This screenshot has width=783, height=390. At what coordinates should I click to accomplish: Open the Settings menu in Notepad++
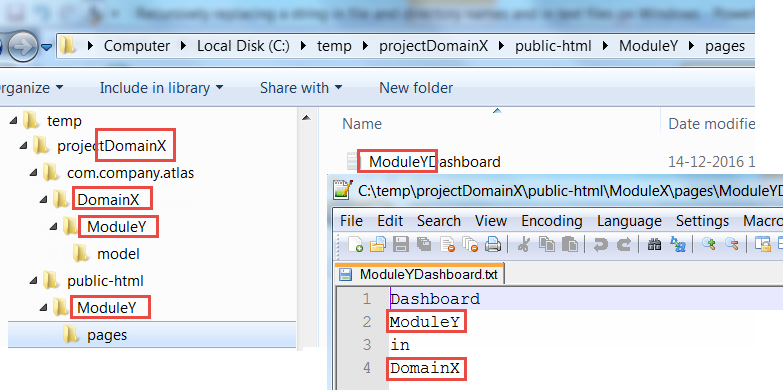(702, 221)
